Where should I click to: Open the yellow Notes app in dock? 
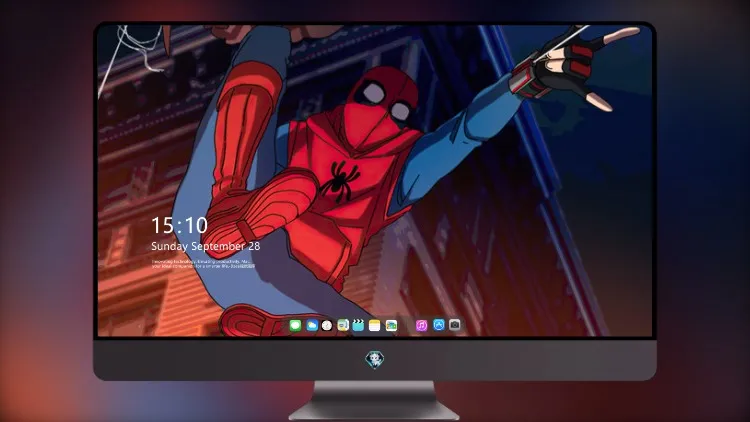[375, 326]
